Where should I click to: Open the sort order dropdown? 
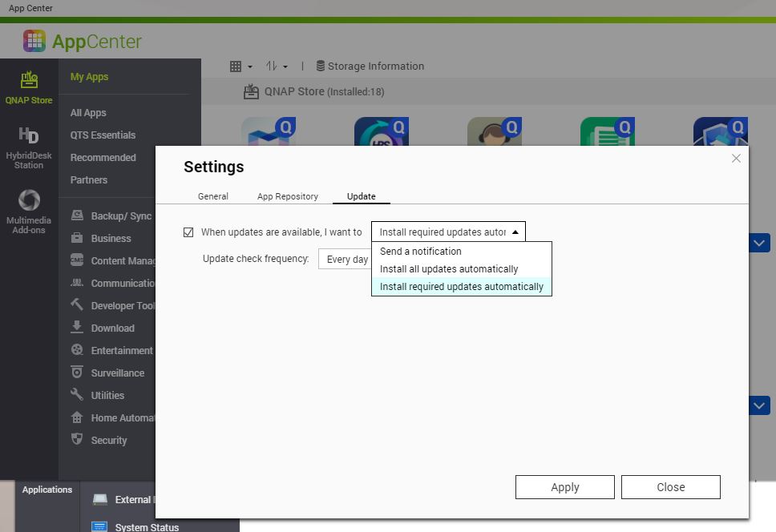(277, 66)
